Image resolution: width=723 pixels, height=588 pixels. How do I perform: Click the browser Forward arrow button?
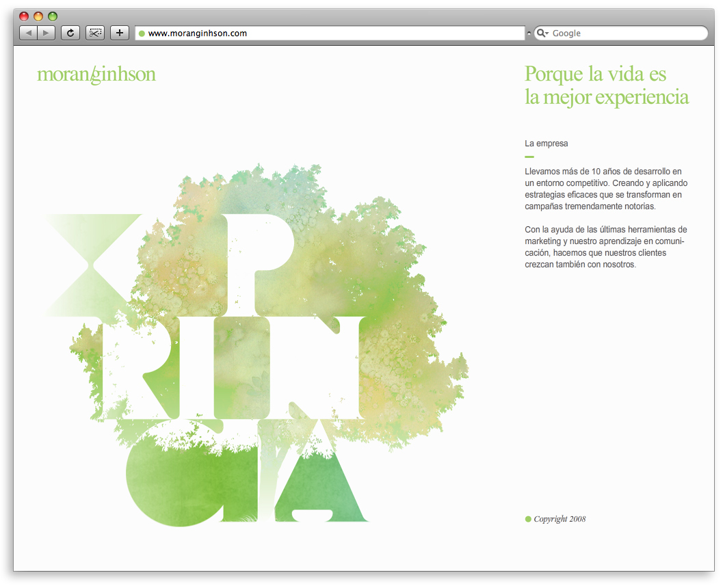(x=46, y=33)
